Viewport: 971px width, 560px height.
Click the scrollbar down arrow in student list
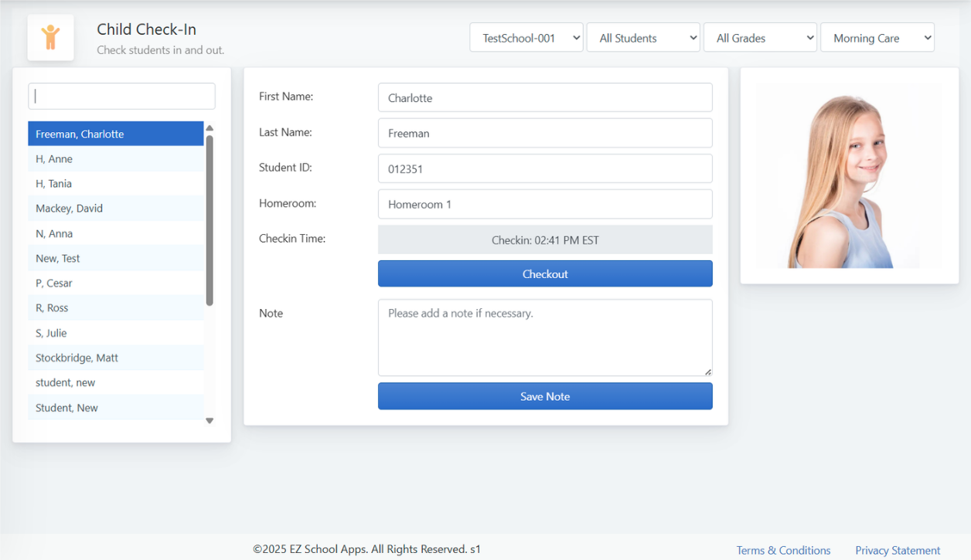click(x=210, y=420)
